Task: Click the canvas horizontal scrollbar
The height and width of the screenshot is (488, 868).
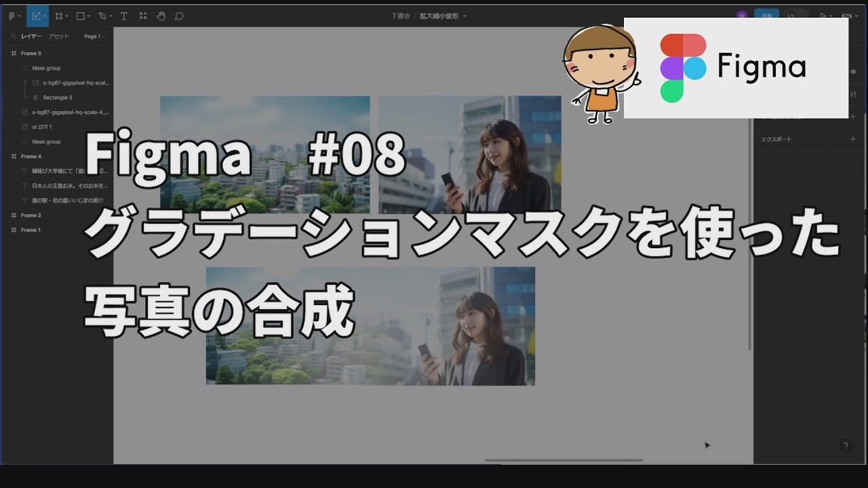Action: [564, 460]
